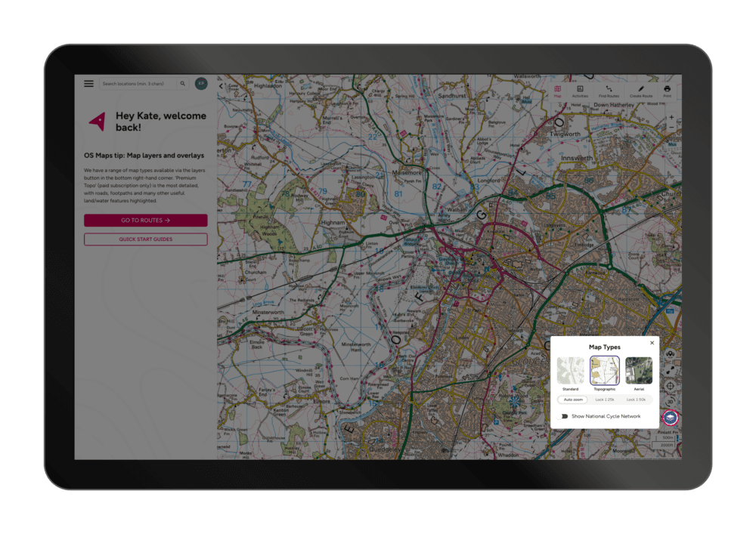Image resolution: width=756 pixels, height=534 pixels.
Task: Open the pink map layers icon
Action: tap(671, 416)
